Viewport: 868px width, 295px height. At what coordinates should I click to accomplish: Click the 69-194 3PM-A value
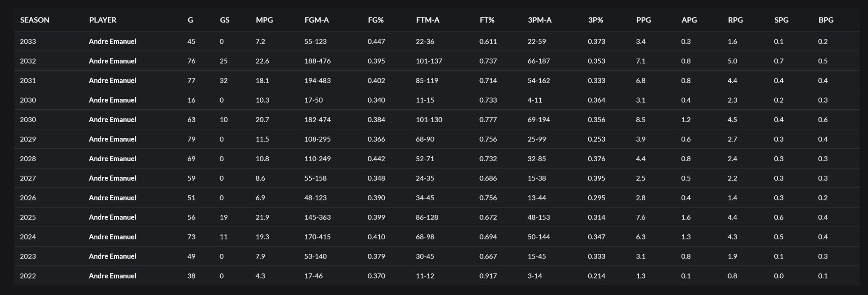click(x=539, y=120)
